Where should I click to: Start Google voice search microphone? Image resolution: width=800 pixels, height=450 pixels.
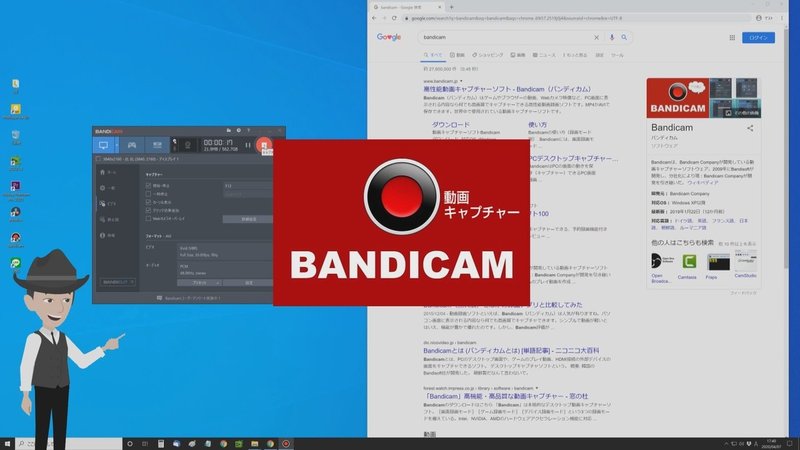[x=612, y=37]
